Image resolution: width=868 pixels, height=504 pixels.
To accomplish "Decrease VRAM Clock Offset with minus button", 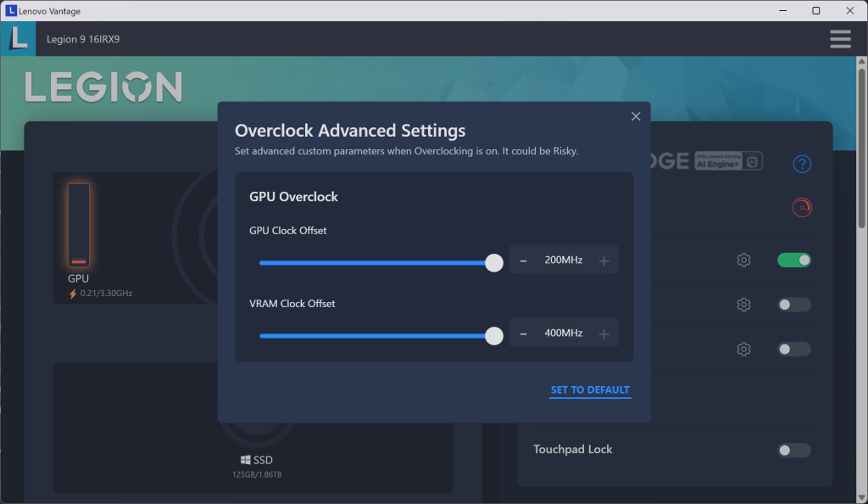I will (x=523, y=333).
